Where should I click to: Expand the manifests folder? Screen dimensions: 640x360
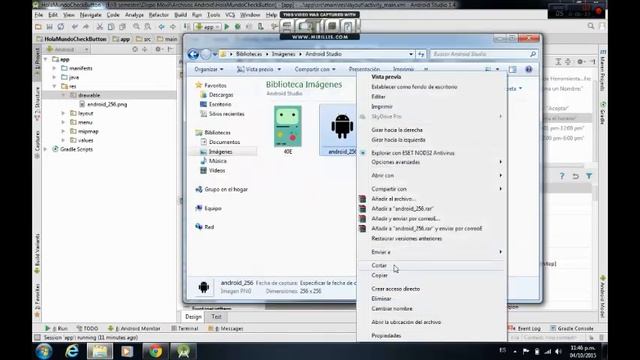tap(54, 69)
